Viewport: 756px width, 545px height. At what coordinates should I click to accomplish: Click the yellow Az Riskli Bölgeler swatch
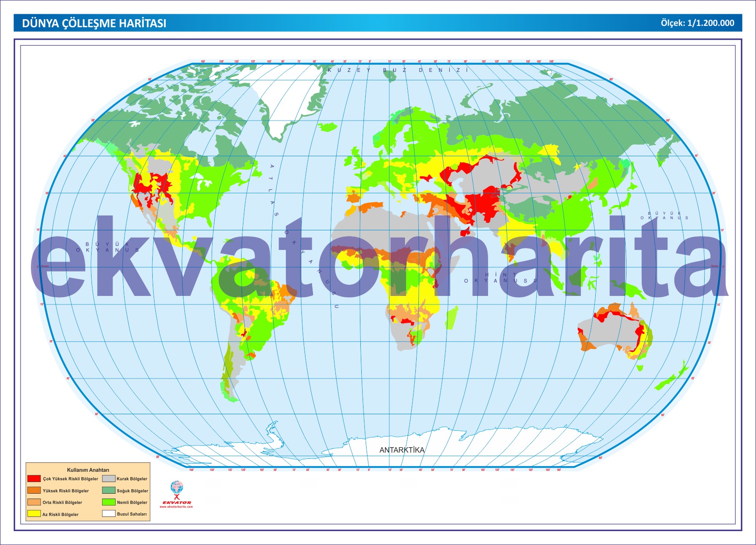tap(34, 514)
